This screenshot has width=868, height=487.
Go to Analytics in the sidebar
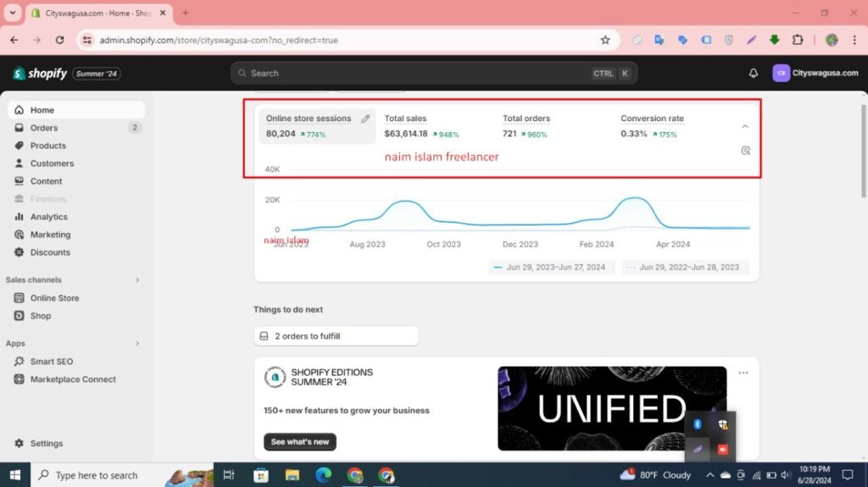point(48,217)
